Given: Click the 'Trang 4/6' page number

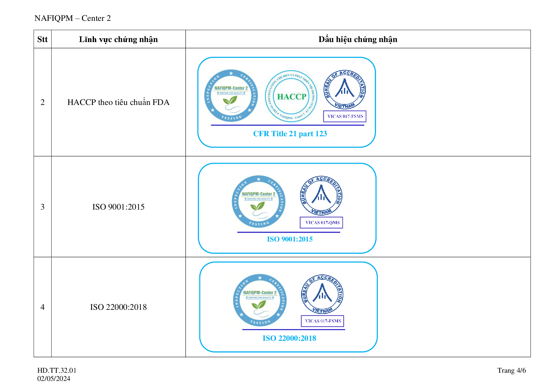Looking at the screenshot, I should point(512,371).
